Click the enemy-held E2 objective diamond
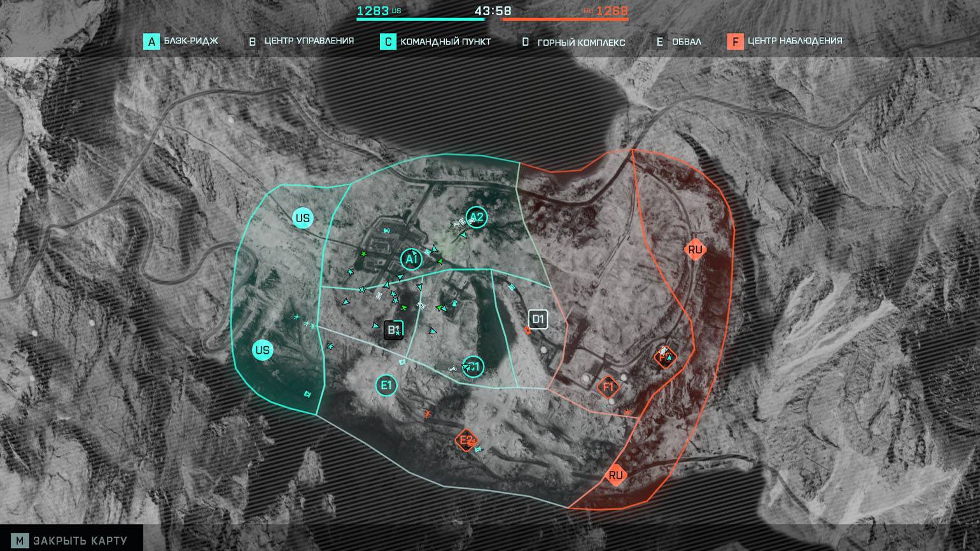This screenshot has width=980, height=551. pos(466,440)
